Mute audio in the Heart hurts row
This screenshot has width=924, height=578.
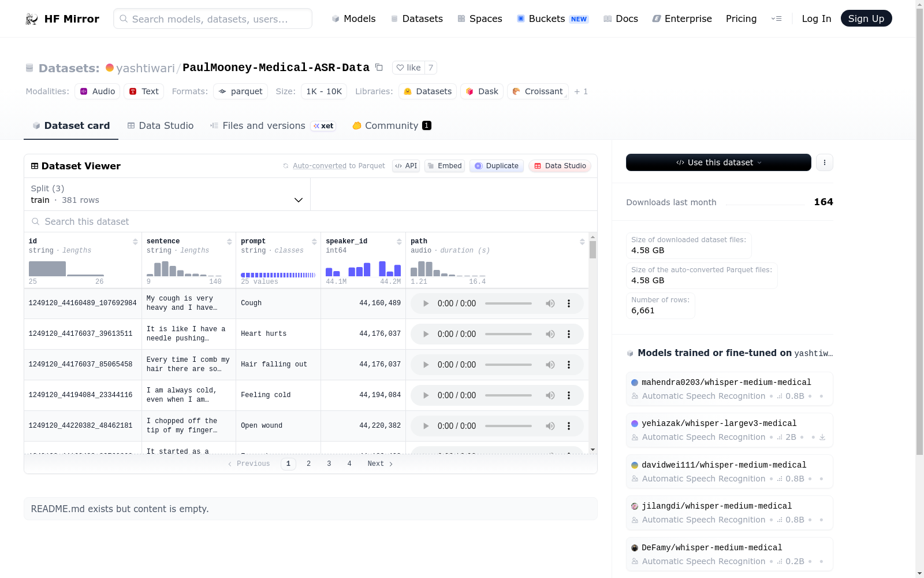[x=550, y=334]
